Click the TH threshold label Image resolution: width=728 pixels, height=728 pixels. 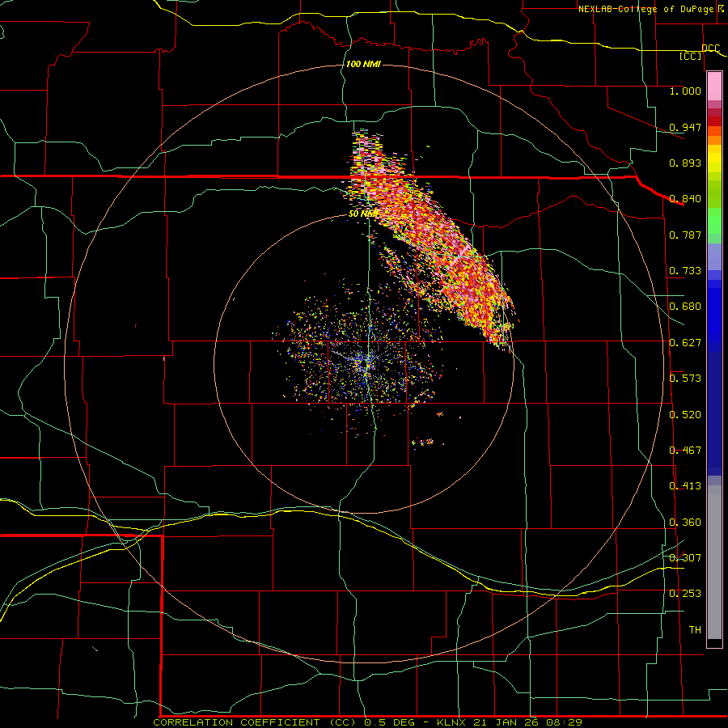[x=695, y=630]
